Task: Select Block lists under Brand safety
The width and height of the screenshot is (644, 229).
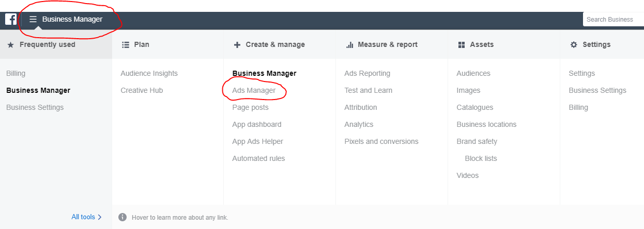Action: [x=481, y=158]
